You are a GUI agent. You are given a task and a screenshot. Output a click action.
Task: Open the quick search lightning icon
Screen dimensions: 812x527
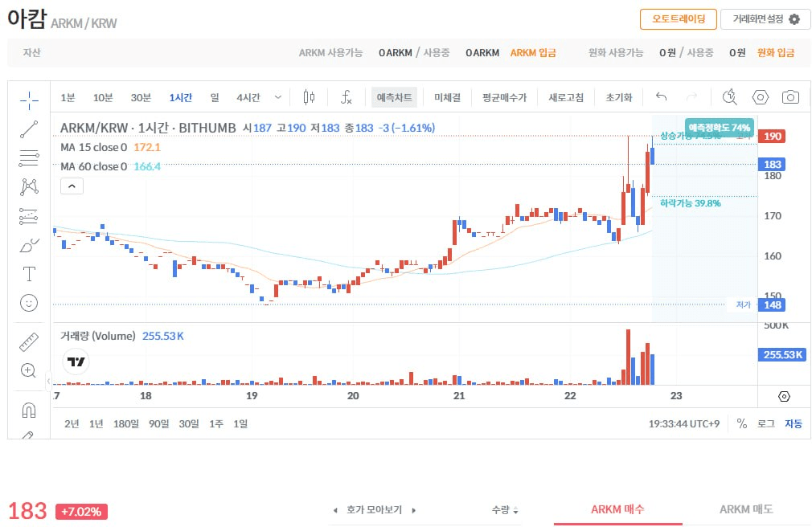pyautogui.click(x=730, y=97)
